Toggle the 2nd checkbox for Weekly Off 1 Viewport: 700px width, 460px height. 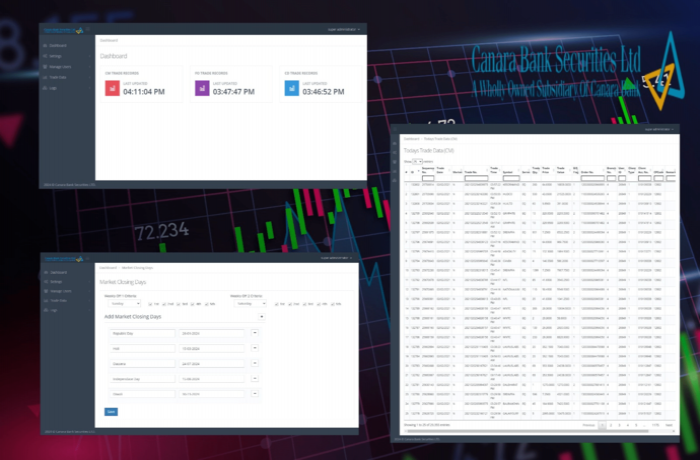click(x=164, y=304)
